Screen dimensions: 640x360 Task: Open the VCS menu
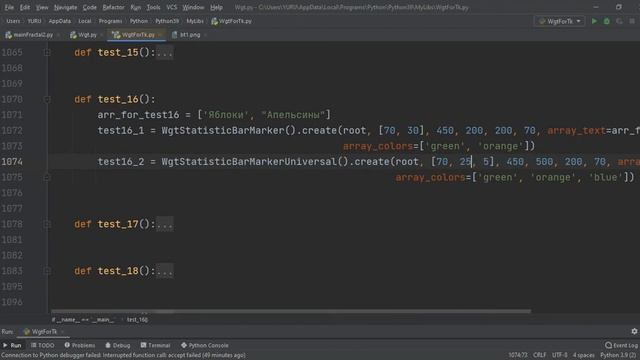pos(172,7)
